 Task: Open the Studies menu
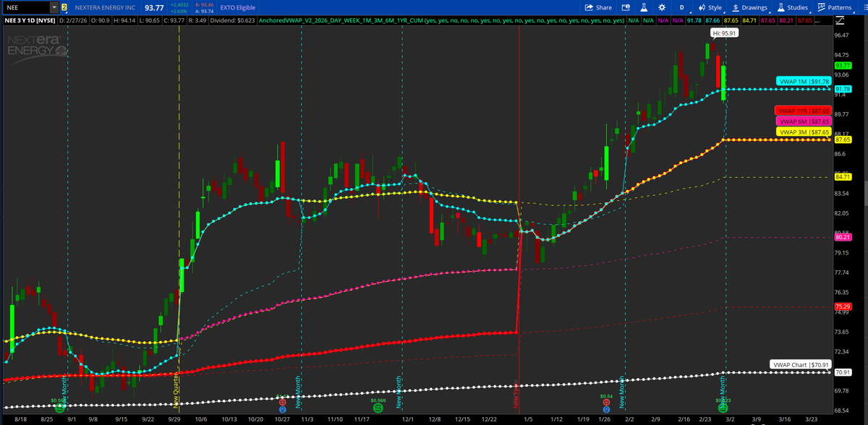792,7
